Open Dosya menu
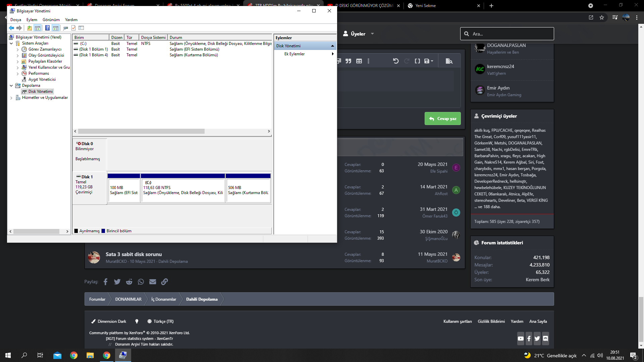644x362 pixels. (16, 20)
